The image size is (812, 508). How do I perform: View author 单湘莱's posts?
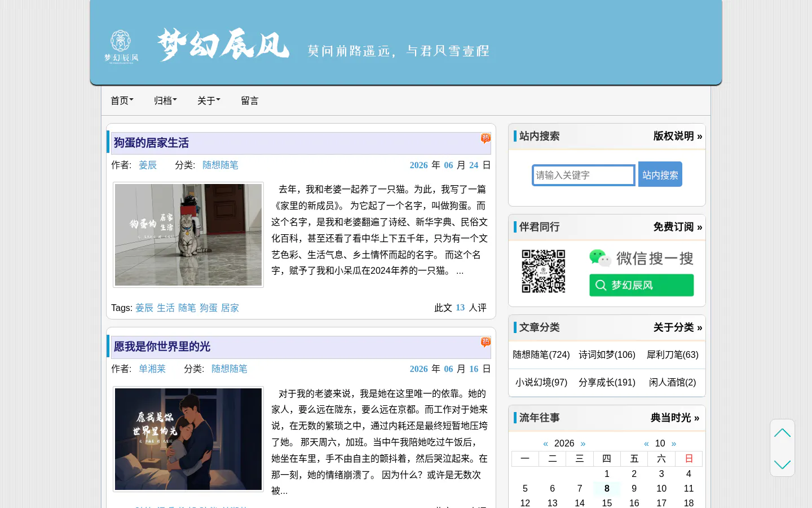[x=152, y=369]
